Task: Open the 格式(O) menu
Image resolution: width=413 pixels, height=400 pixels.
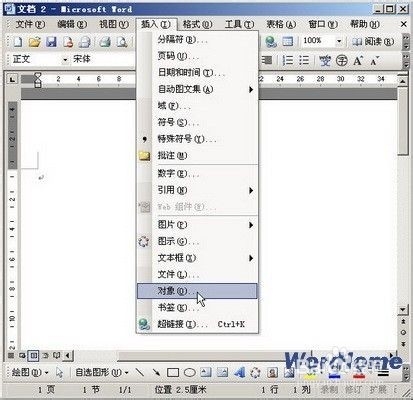Action: pyautogui.click(x=197, y=24)
